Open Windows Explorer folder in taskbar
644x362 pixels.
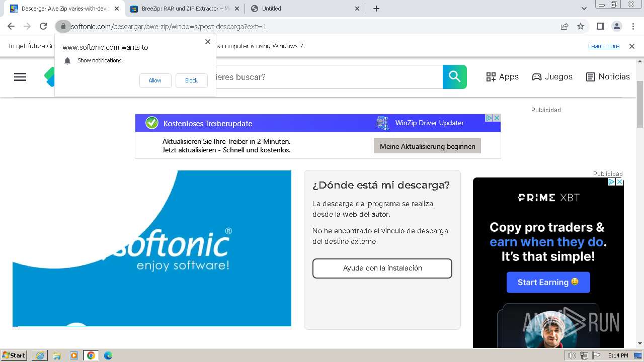click(57, 355)
